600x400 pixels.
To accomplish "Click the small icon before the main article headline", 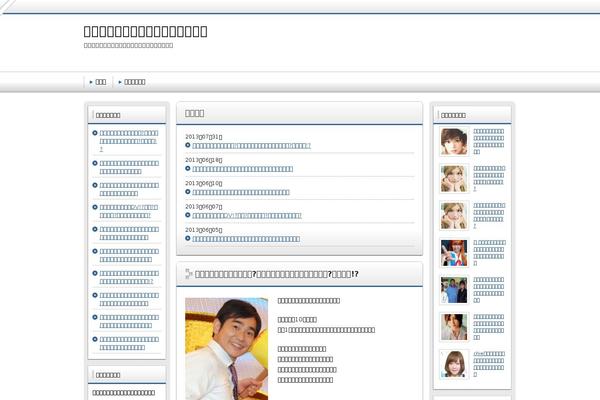I will point(188,274).
